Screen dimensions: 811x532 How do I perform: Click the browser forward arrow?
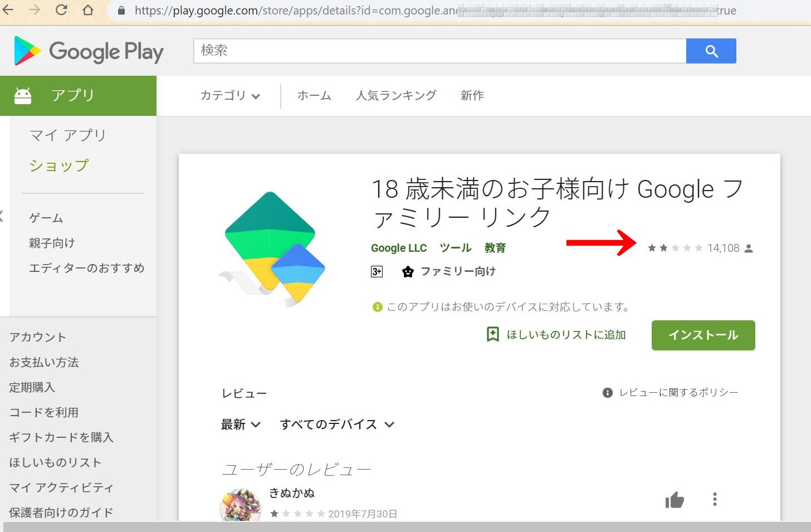click(35, 10)
